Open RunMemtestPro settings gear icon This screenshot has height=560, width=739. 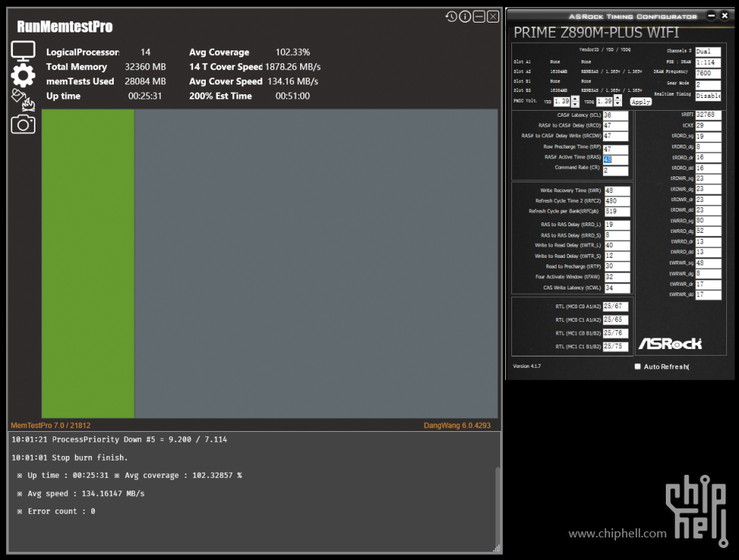click(23, 75)
